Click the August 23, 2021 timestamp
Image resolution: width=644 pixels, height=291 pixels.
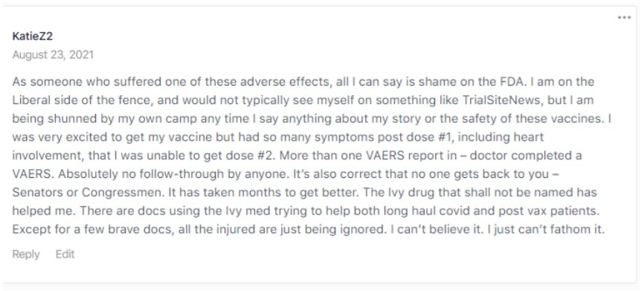click(53, 54)
